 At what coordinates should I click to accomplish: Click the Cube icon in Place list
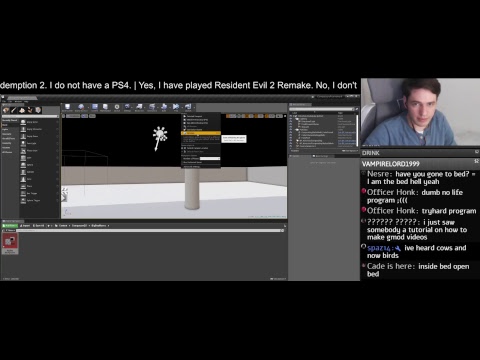[x=23, y=158]
